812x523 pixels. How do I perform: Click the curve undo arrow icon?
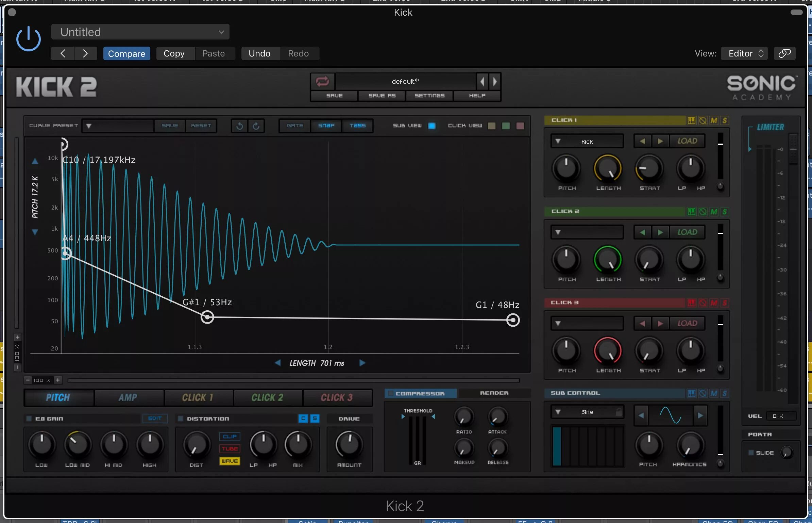[x=239, y=126]
